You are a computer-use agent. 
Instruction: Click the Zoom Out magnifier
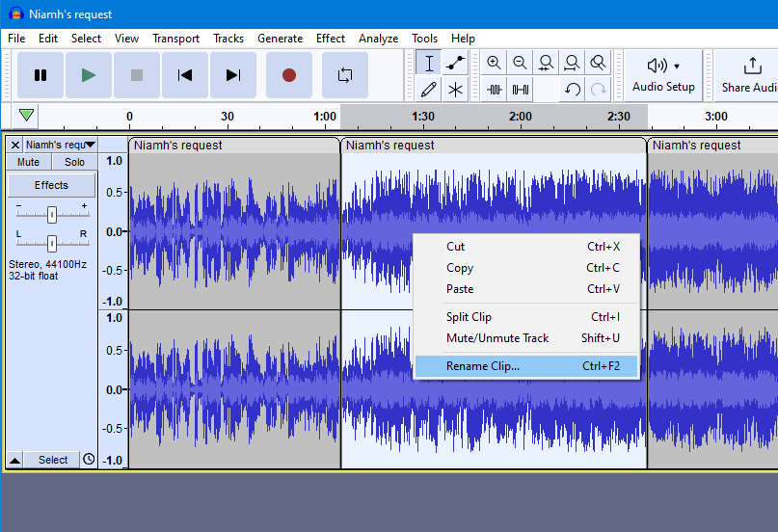(x=521, y=64)
